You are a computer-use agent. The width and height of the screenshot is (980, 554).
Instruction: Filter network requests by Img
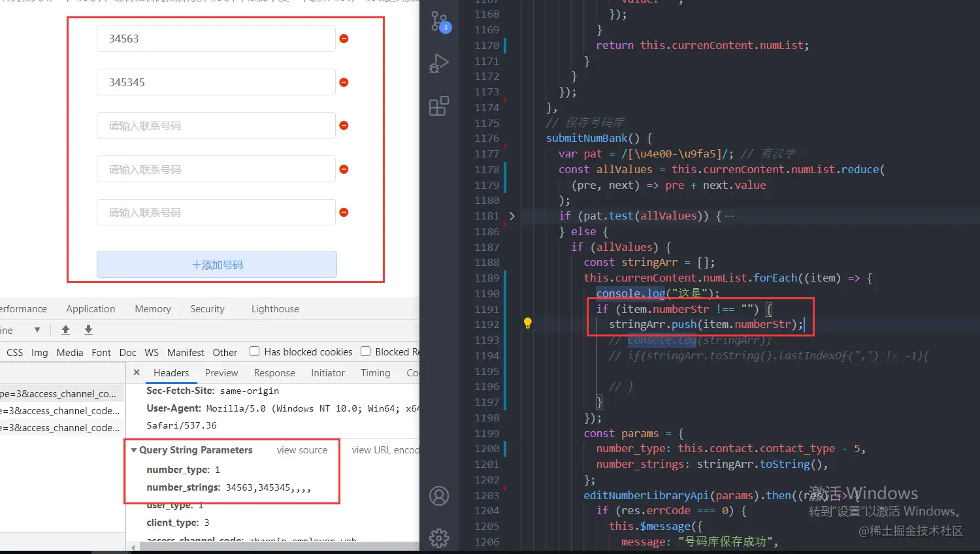point(40,353)
